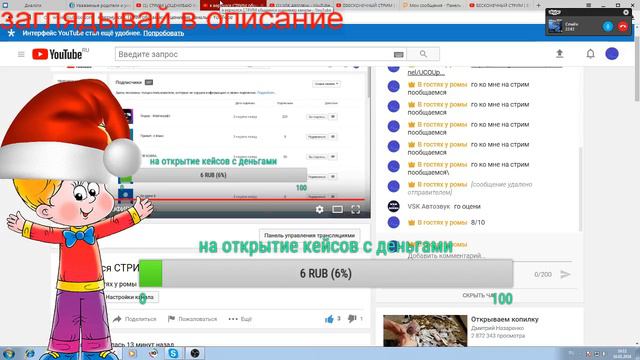This screenshot has width=640, height=360.
Task: Open the recommended title 'Открываем копилку'
Action: 504,319
